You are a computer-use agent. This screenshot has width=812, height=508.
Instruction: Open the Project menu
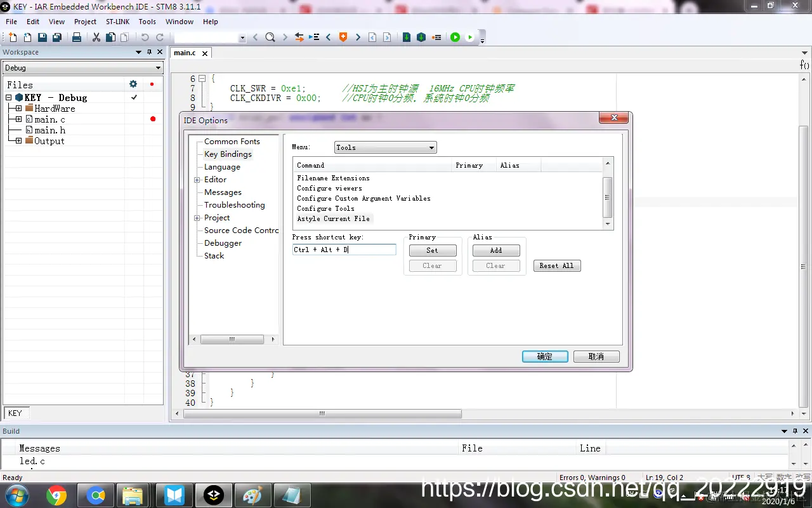(85, 22)
